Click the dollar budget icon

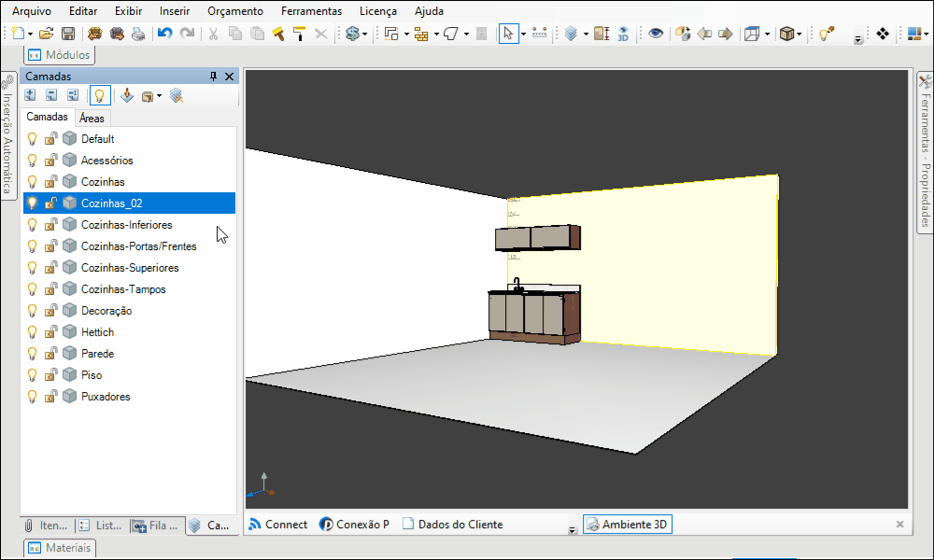click(x=353, y=34)
